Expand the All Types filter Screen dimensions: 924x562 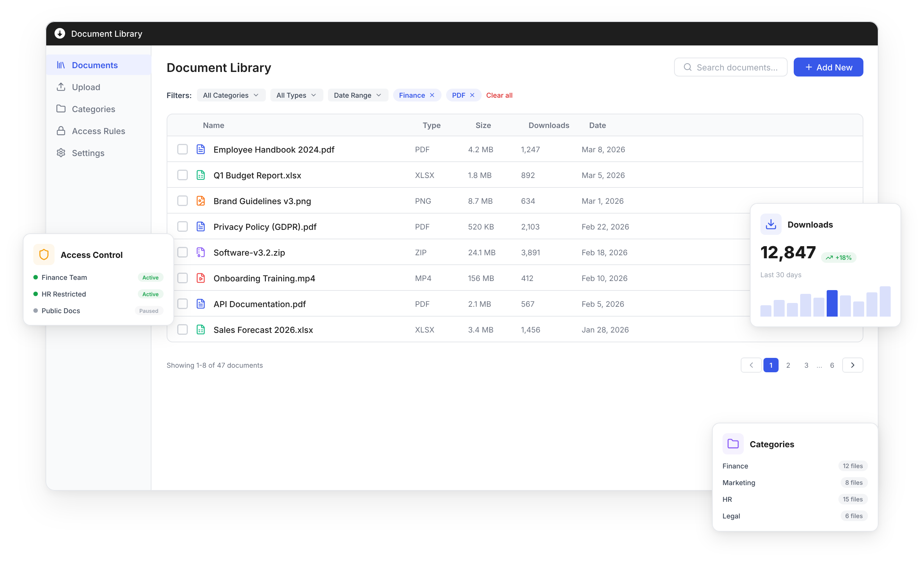click(x=296, y=95)
